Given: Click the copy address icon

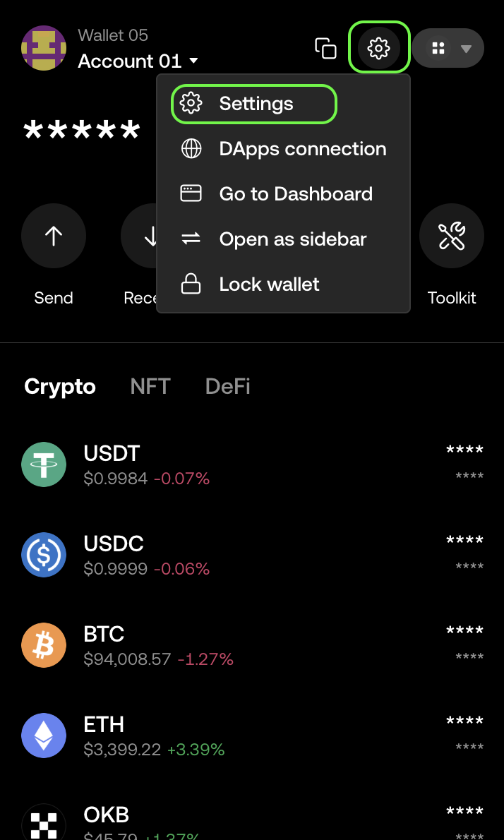Looking at the screenshot, I should point(325,48).
